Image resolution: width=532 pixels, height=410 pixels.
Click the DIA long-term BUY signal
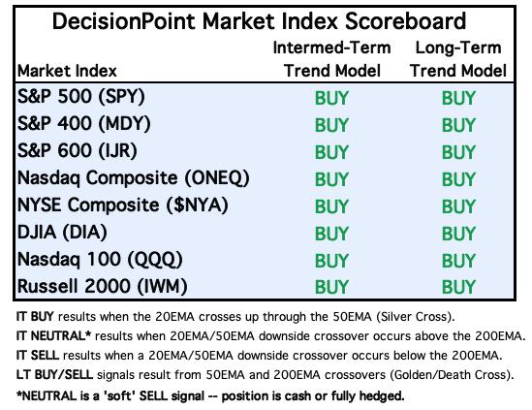pos(458,234)
